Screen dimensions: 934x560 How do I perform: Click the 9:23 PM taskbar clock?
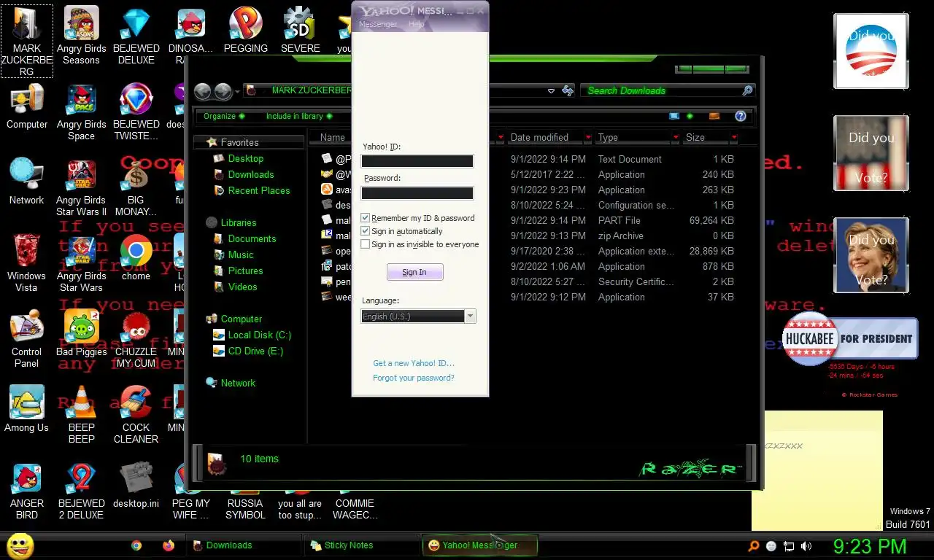tap(870, 545)
